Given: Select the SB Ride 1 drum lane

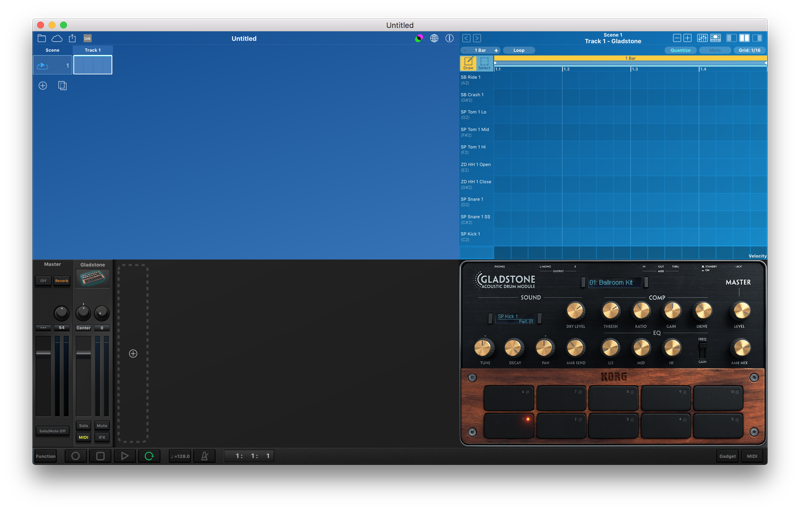Looking at the screenshot, I should pyautogui.click(x=476, y=80).
